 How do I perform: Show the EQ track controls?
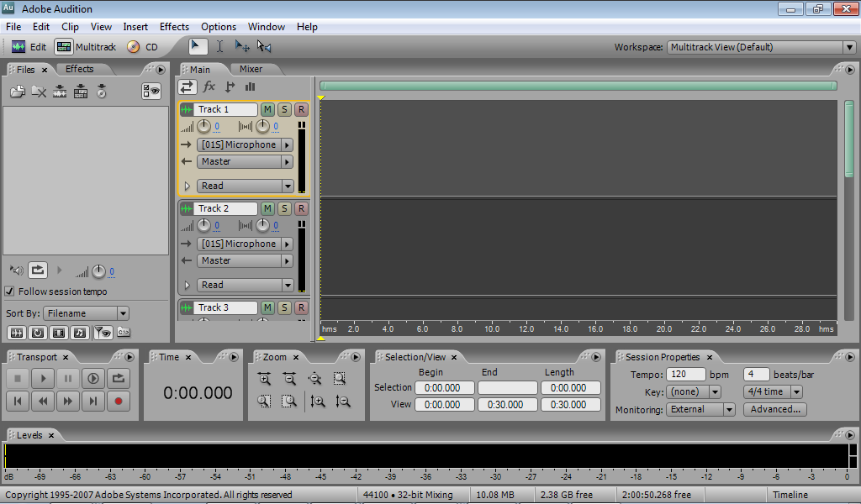(x=251, y=87)
